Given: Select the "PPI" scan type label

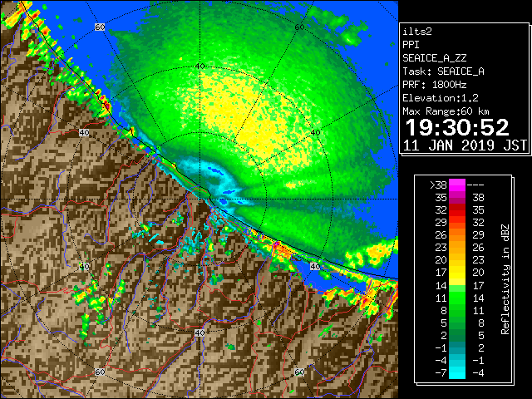Looking at the screenshot, I should tap(411, 45).
